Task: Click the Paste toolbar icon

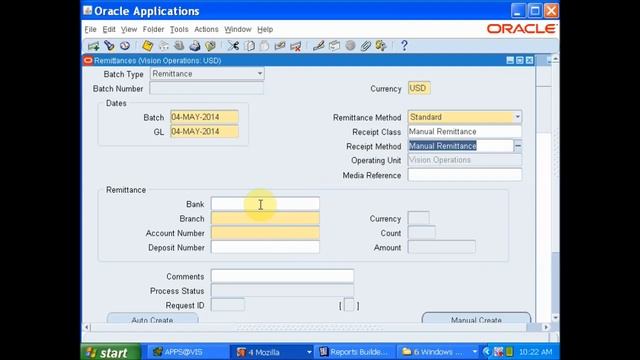Action: [264, 46]
